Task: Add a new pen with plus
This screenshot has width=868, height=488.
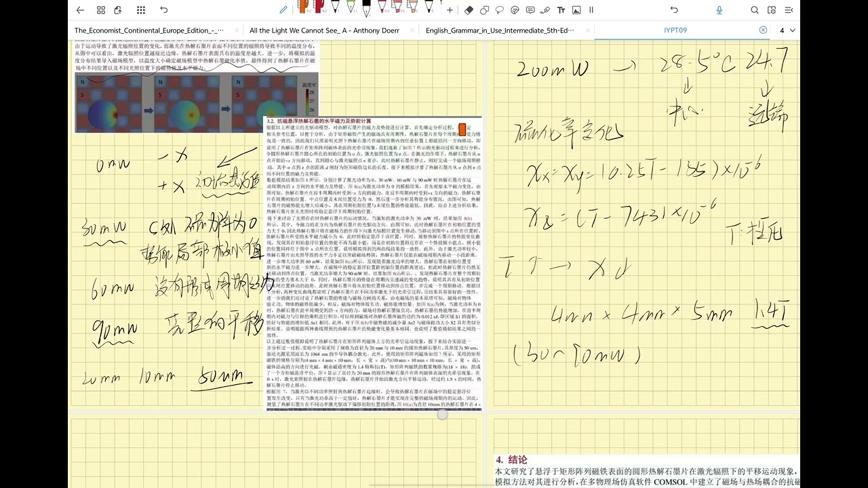Action: tap(450, 10)
